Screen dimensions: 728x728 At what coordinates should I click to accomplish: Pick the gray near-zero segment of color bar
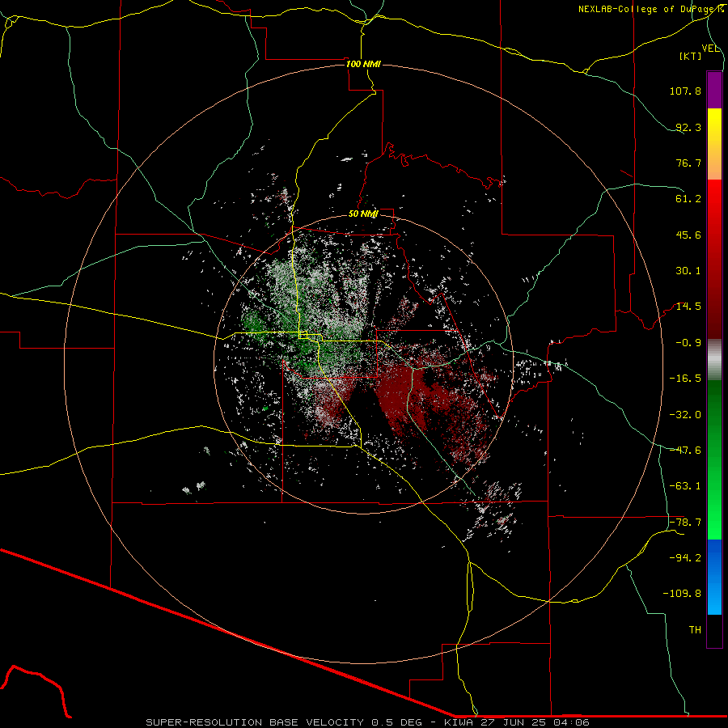[x=714, y=360]
